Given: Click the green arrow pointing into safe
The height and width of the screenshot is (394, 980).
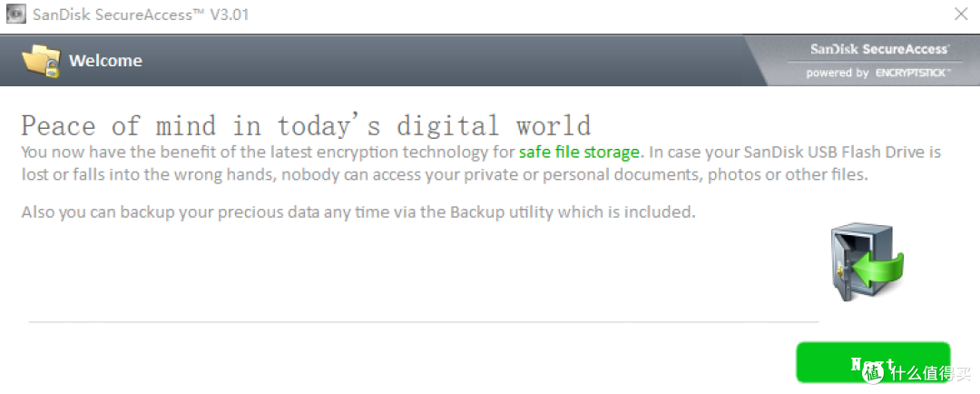Looking at the screenshot, I should (x=878, y=266).
